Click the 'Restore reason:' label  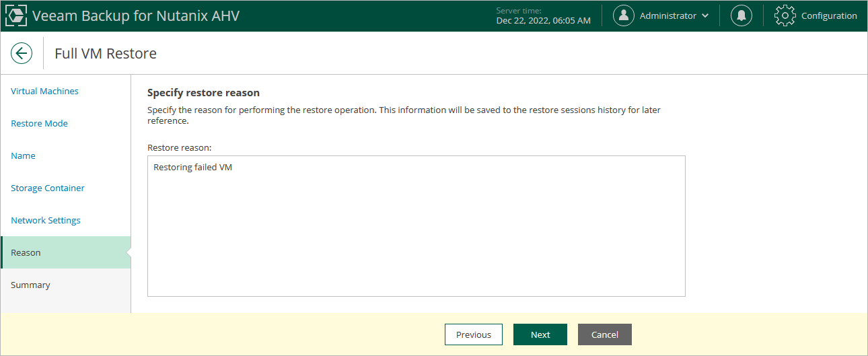[x=180, y=147]
